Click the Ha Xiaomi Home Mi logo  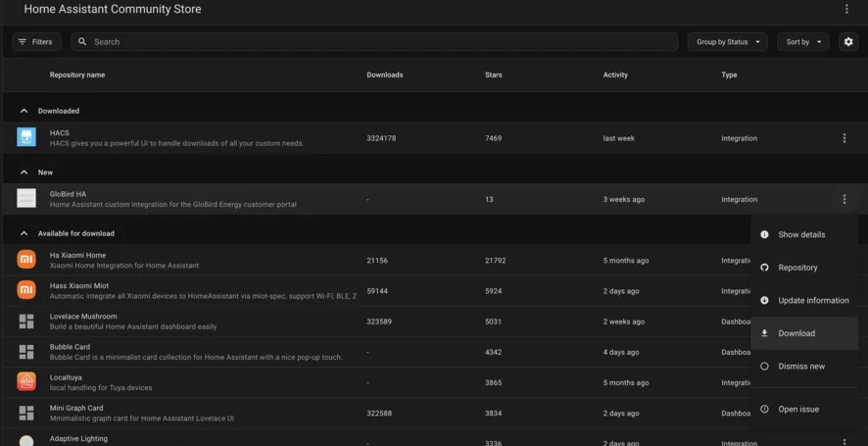26,260
